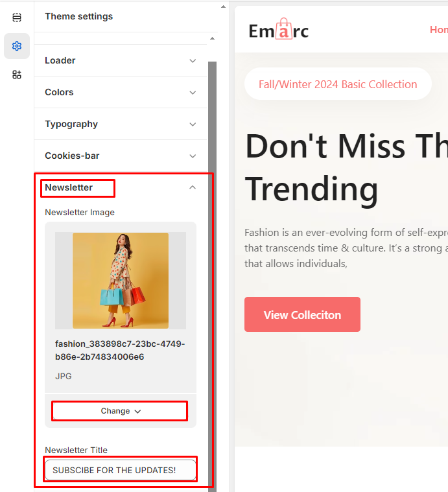The image size is (448, 492).
Task: Select the fashion model newsletter thumbnail
Action: [121, 281]
